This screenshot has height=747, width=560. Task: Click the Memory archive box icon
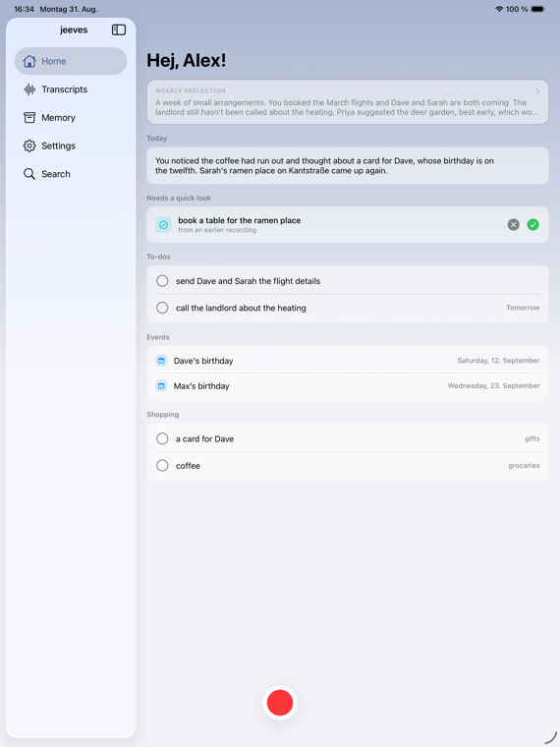pos(29,117)
